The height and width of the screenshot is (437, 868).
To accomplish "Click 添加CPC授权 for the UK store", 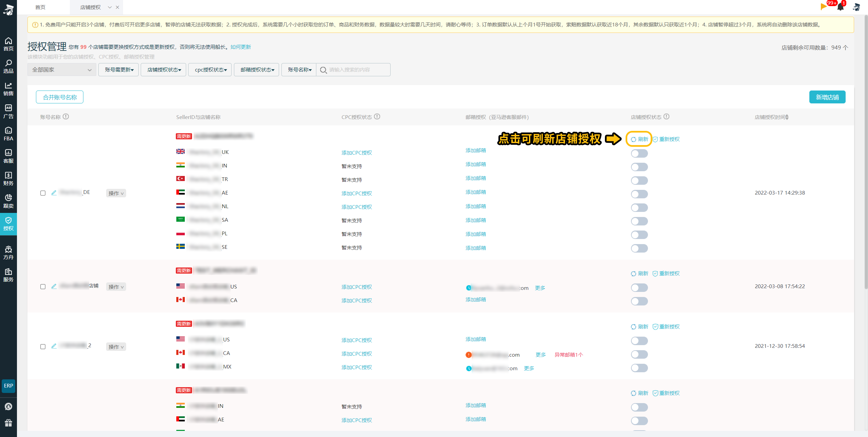I will [x=357, y=153].
